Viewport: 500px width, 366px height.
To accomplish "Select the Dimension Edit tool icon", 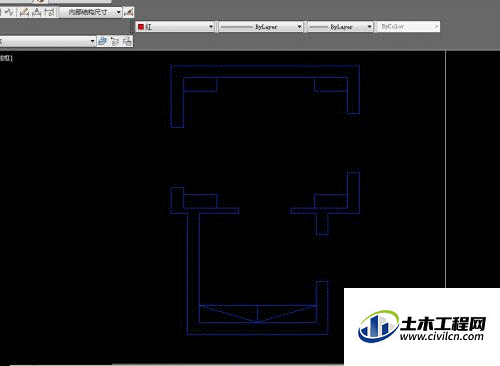I will (x=24, y=13).
